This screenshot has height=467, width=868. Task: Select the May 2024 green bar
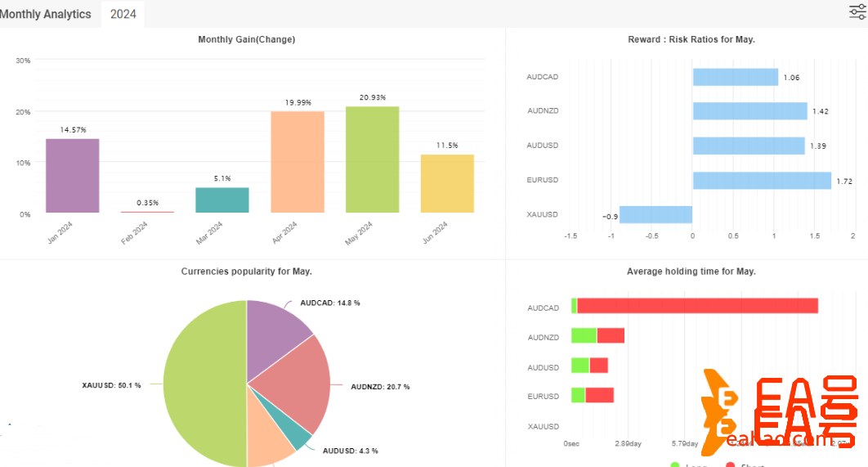(372, 159)
